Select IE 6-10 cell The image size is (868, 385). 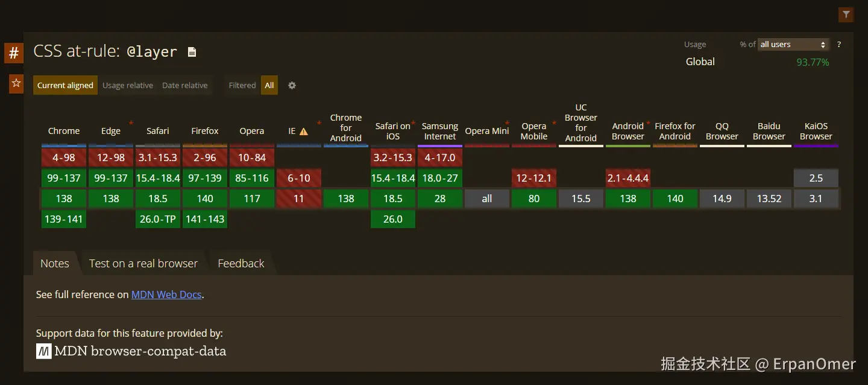[x=299, y=178]
